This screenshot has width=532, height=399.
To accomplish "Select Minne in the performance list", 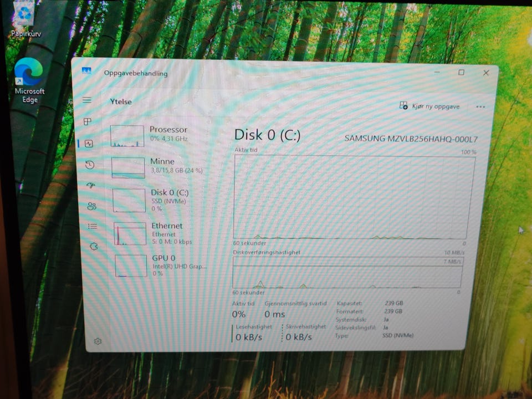I will point(160,167).
